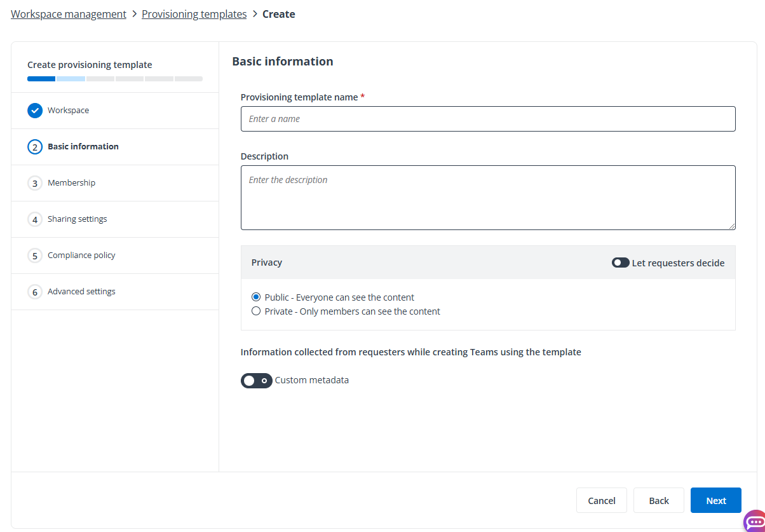Click the provisioning template name field

click(x=488, y=118)
